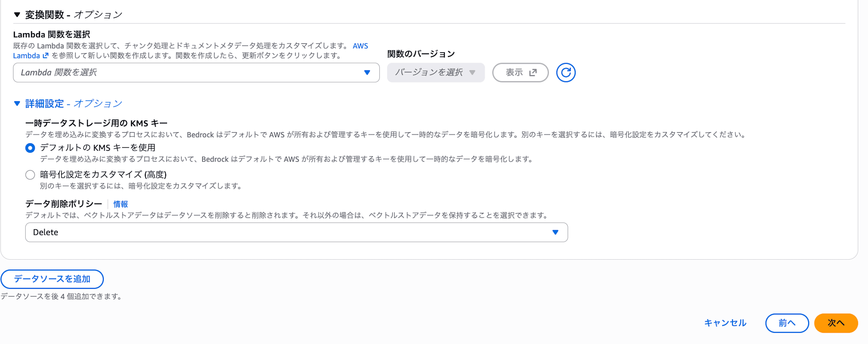Select 暗号化設定をカスタマイズ (高度) radio button

click(30, 175)
